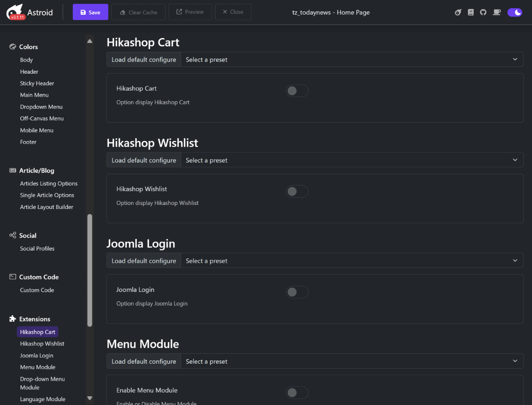Select Drop-down Menu Module in sidebar

point(42,383)
